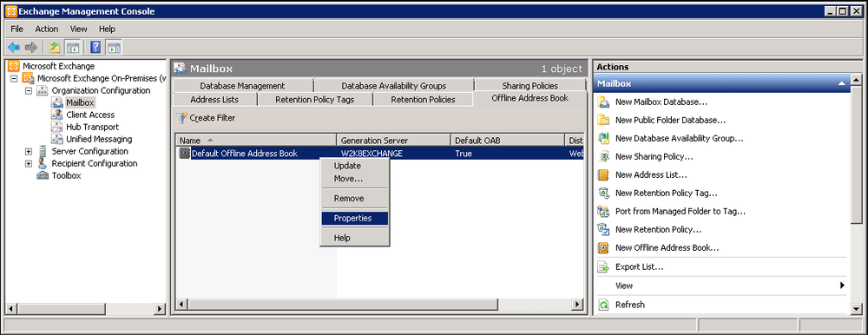Image resolution: width=868 pixels, height=335 pixels.
Task: Click the New Database Availability Group icon
Action: click(604, 139)
